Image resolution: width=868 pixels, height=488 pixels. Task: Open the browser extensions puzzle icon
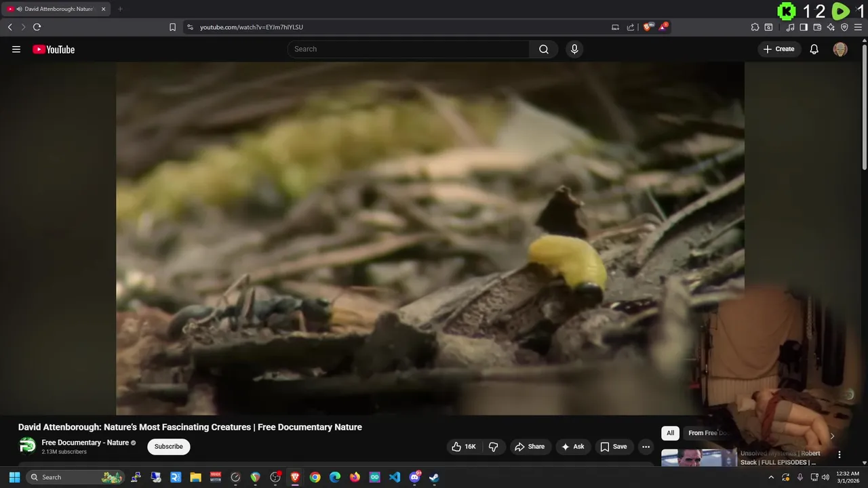[755, 27]
